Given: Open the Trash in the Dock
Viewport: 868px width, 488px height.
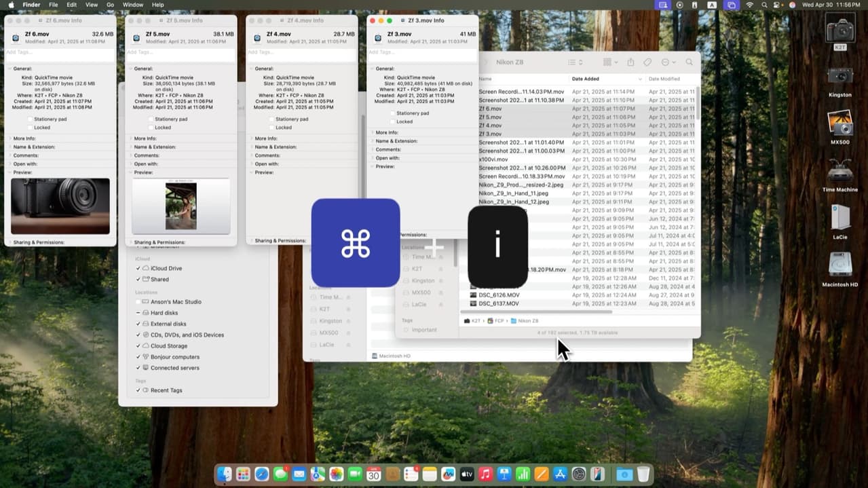Looking at the screenshot, I should (643, 474).
